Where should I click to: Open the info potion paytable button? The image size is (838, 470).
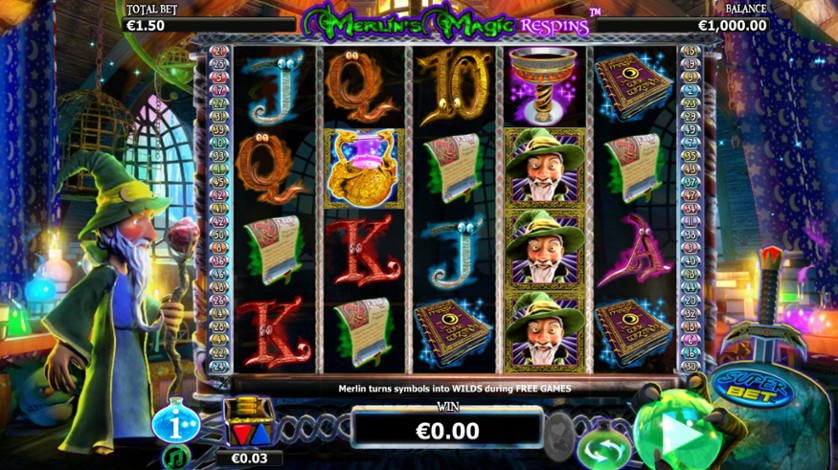point(176,422)
